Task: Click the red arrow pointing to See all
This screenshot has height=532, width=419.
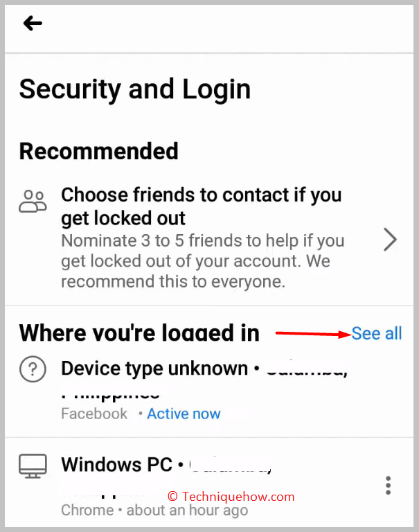Action: [x=313, y=334]
